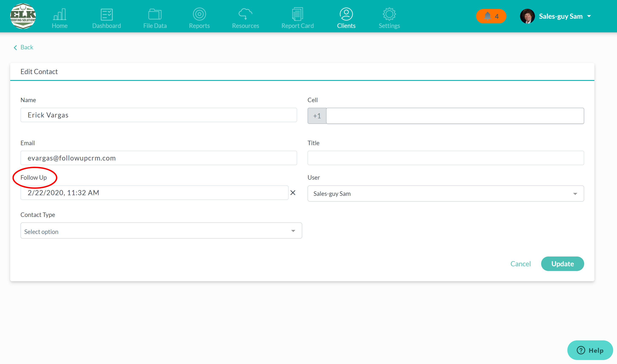This screenshot has height=364, width=617.
Task: Focus the Cell phone number field
Action: click(455, 116)
